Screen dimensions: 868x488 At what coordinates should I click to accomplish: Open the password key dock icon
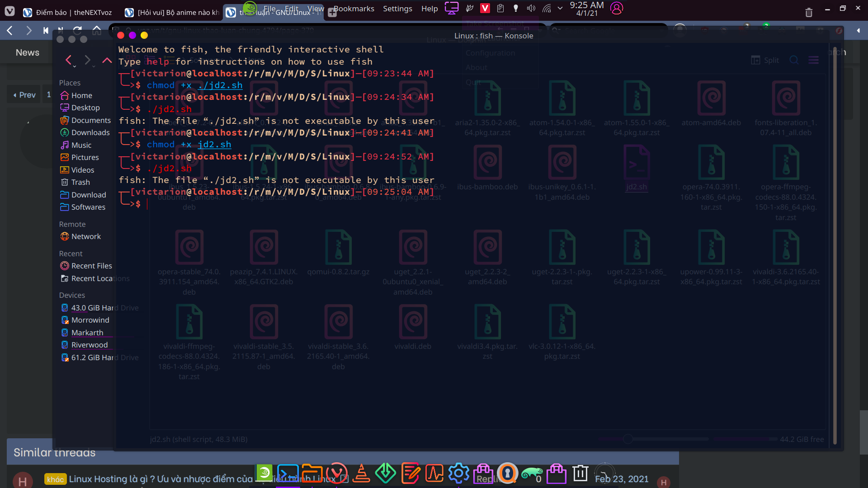[508, 474]
